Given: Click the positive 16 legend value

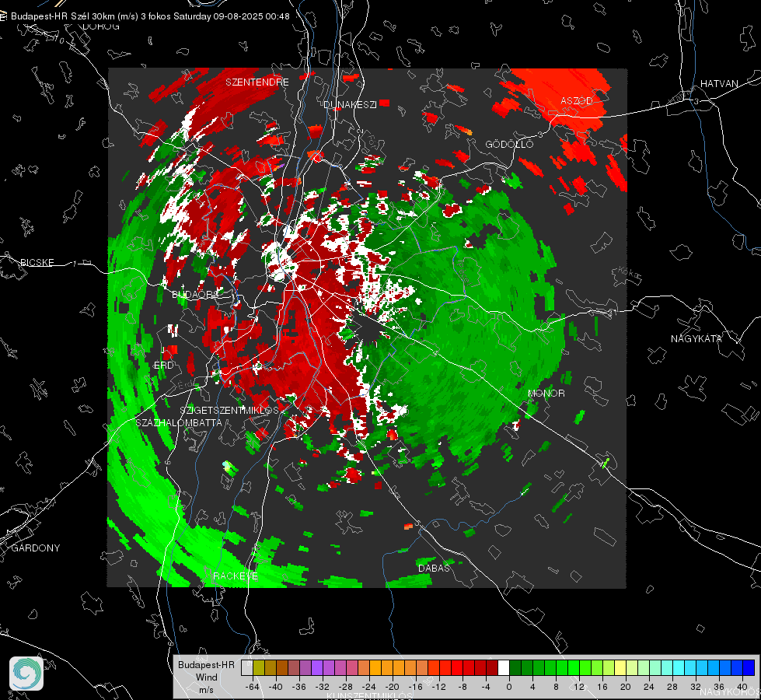Looking at the screenshot, I should point(602,687).
